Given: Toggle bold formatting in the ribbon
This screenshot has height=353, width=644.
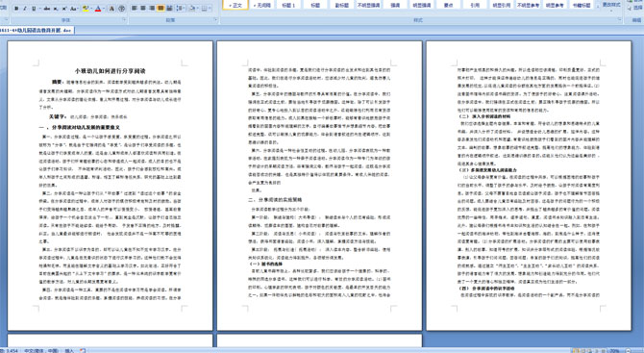Looking at the screenshot, I should [16, 9].
